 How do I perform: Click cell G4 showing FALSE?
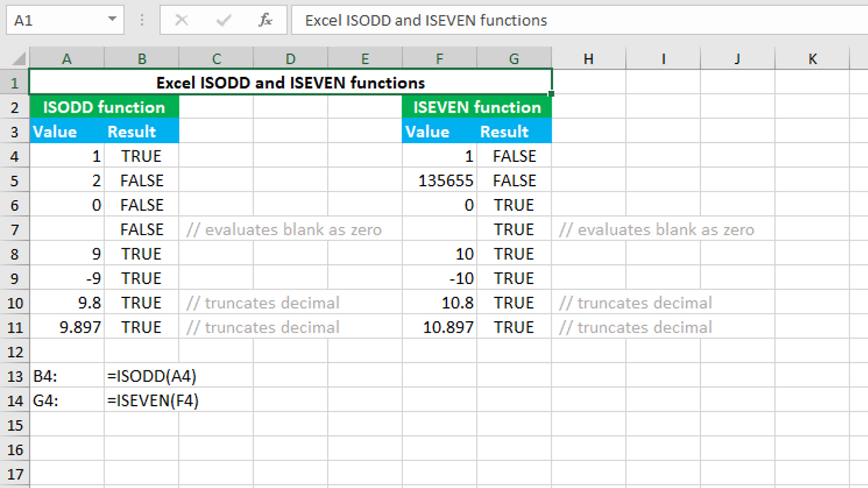514,156
